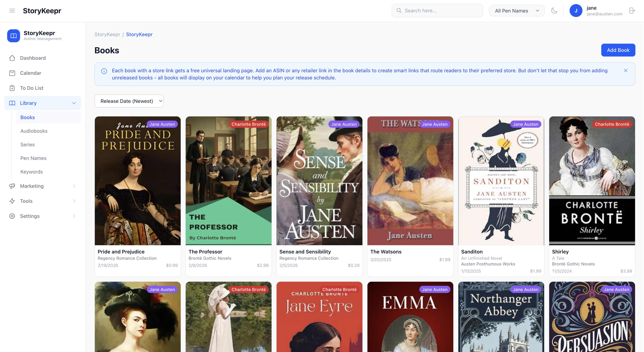644x352 pixels.
Task: Click the info icon in the banner
Action: [104, 71]
